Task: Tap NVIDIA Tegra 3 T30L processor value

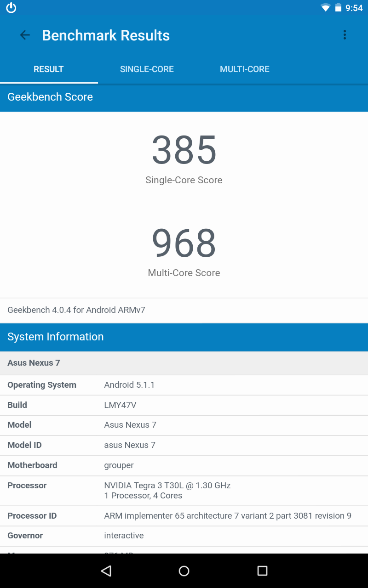Action: (167, 486)
